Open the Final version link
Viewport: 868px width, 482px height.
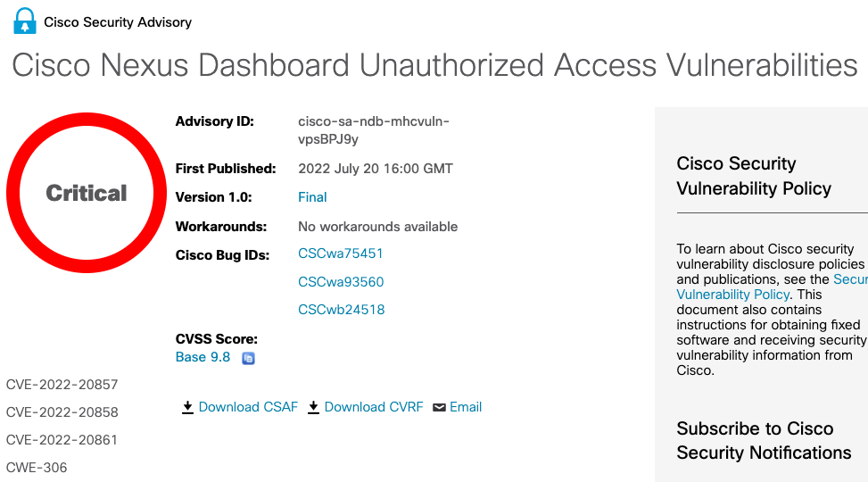312,197
